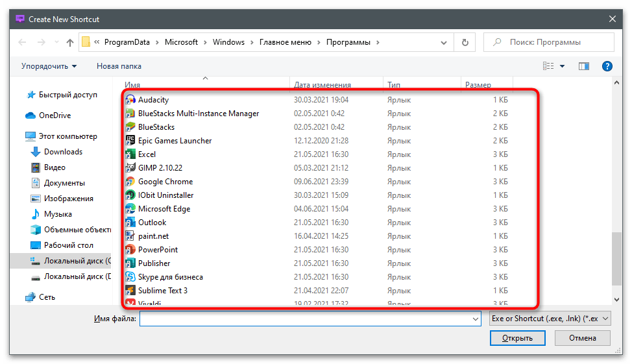The width and height of the screenshot is (632, 364).
Task: Click the scrollbar up arrow
Action: pyautogui.click(x=616, y=82)
